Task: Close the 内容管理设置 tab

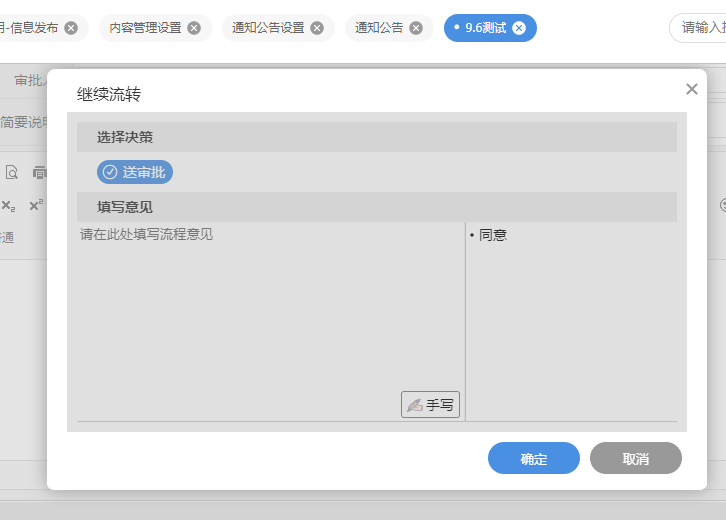Action: pos(194,28)
